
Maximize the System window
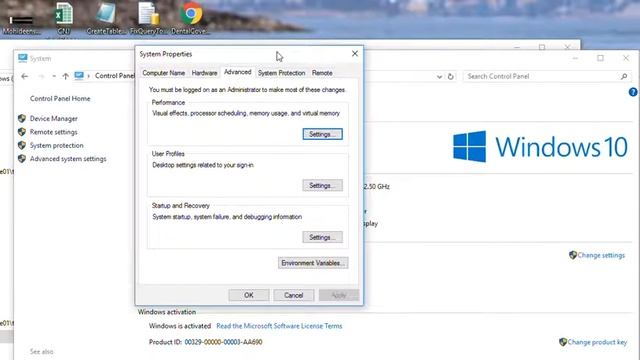click(600, 58)
